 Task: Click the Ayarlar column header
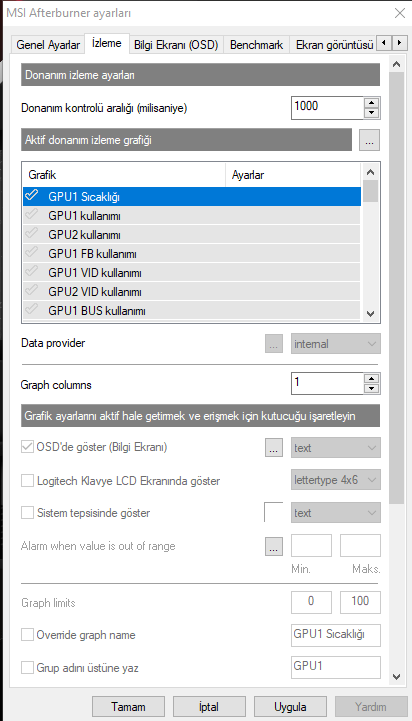[293, 175]
